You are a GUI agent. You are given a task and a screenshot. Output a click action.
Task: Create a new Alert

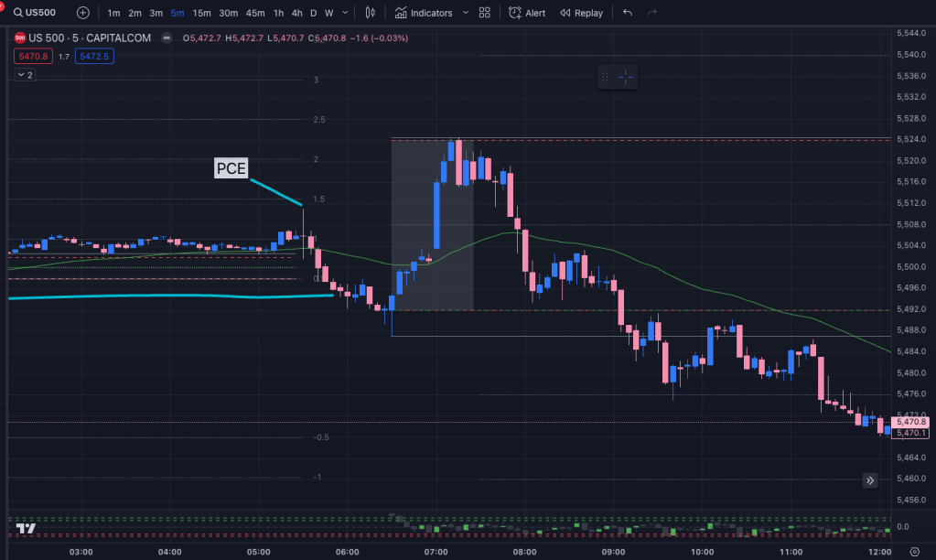coord(527,13)
